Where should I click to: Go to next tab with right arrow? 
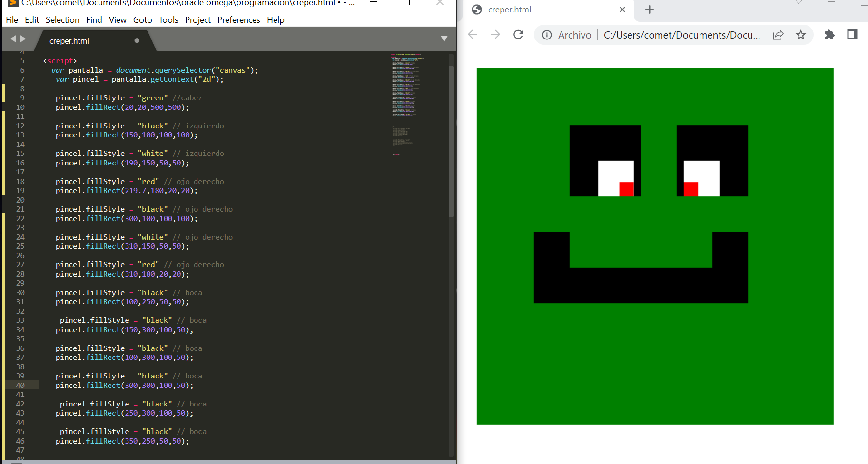(x=23, y=39)
